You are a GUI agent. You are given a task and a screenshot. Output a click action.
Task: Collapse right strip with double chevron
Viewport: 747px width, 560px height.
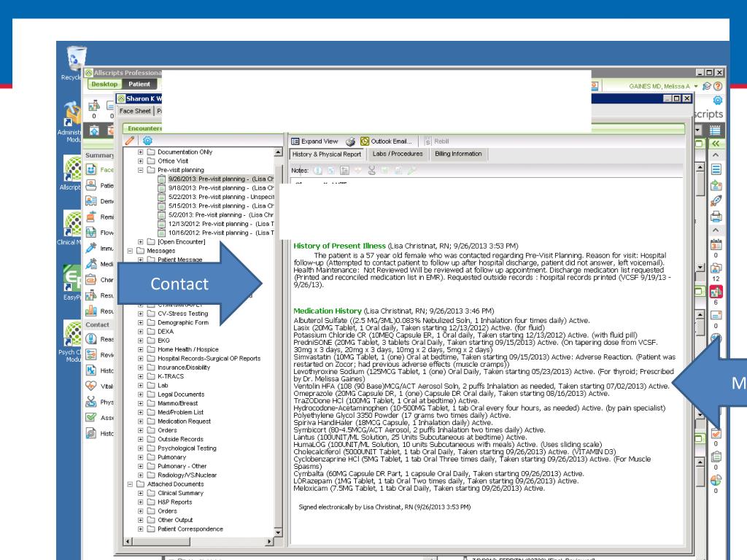click(716, 144)
